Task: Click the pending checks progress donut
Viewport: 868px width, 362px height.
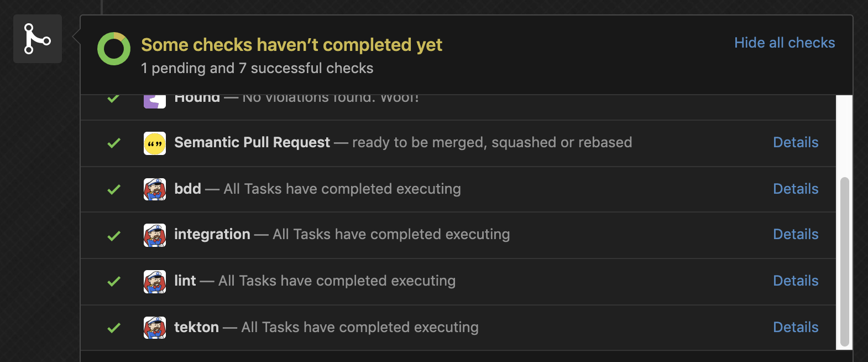Action: click(113, 49)
